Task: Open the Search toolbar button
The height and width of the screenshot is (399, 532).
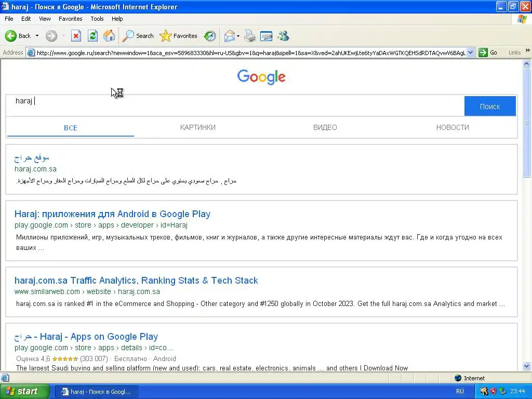Action: (138, 36)
